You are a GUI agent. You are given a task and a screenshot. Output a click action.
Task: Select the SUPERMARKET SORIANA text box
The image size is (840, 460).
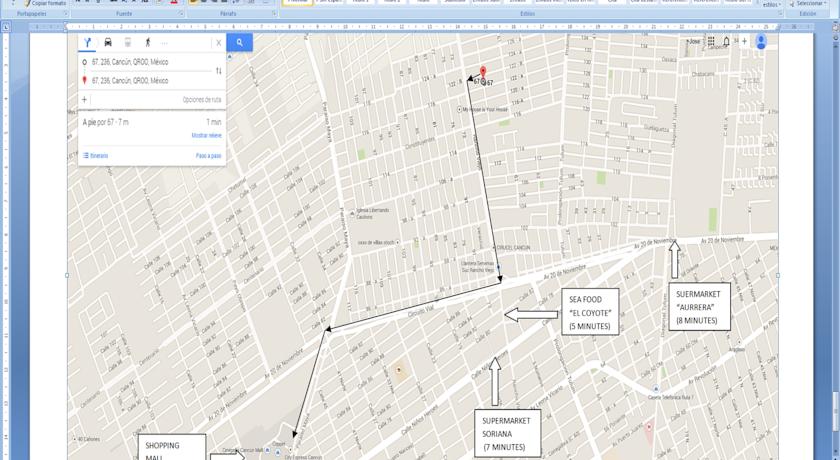[507, 434]
